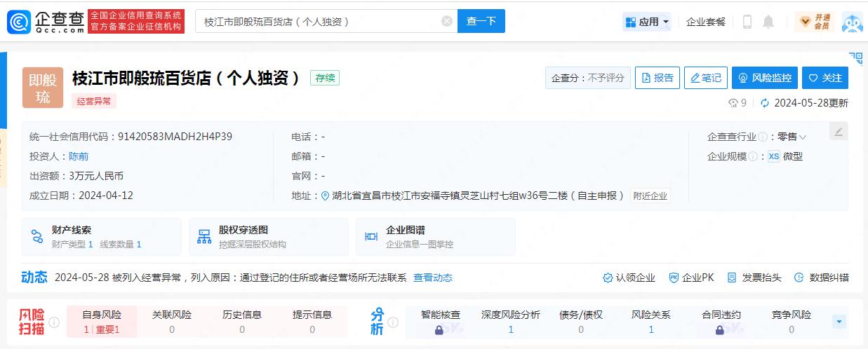Click the 查一下 search button
Viewport: 868px width, 349px height.
[481, 21]
